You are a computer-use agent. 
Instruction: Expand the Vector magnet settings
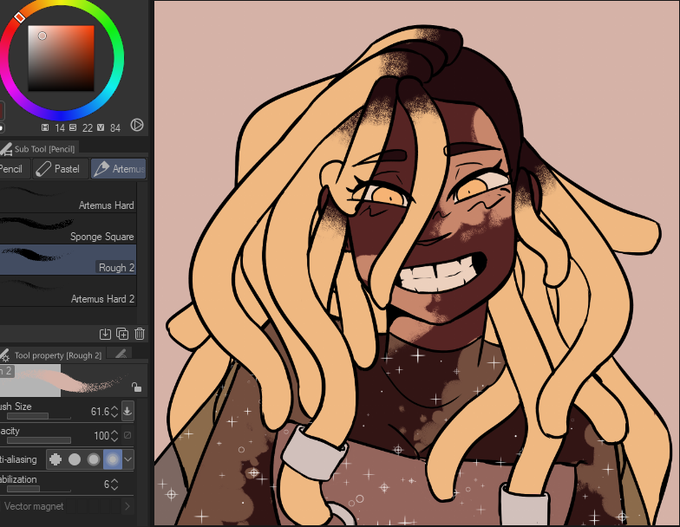[127, 506]
